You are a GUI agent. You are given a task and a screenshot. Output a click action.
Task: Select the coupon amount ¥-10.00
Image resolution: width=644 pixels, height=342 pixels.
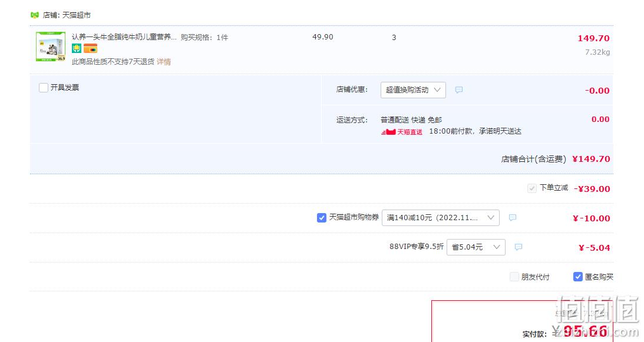592,218
